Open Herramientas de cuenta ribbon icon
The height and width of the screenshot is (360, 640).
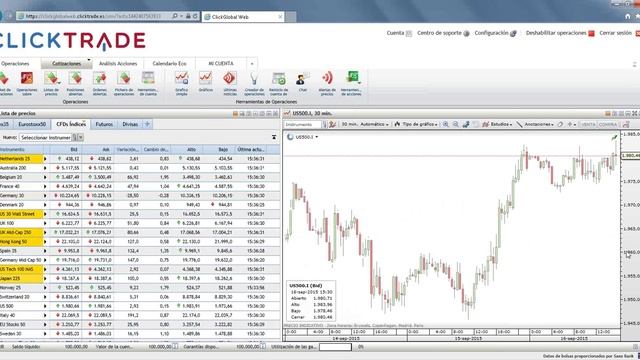pos(148,83)
